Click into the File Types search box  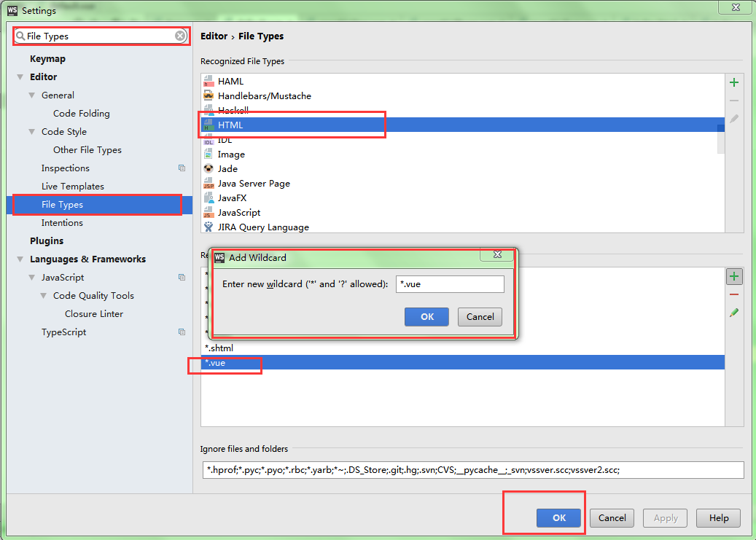coord(101,36)
